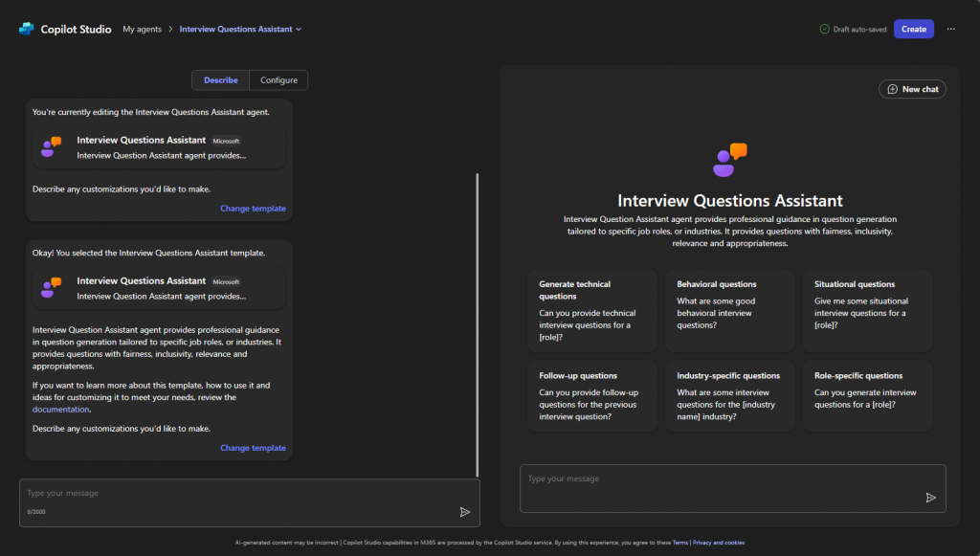This screenshot has width=980, height=556.
Task: Open the more options ellipsis menu
Action: [x=950, y=29]
